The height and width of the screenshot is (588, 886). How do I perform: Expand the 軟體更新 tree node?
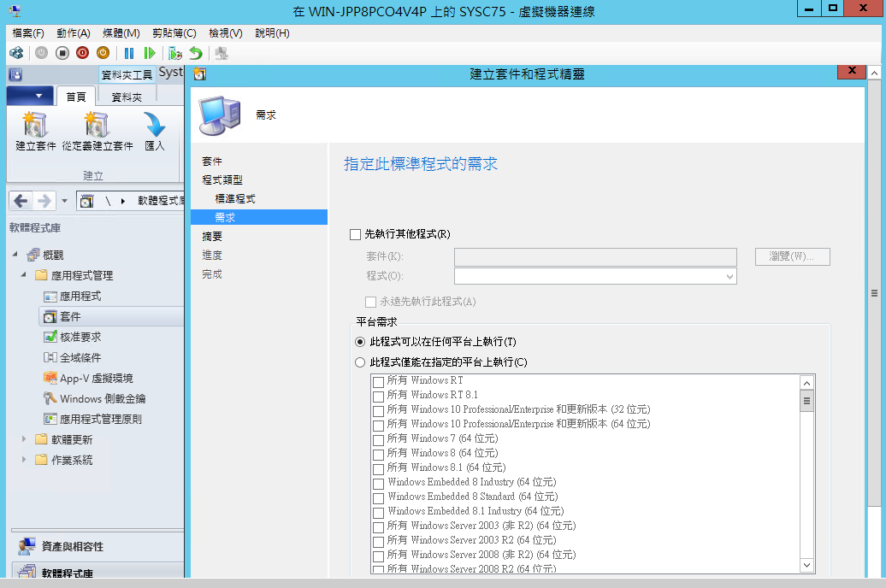click(23, 439)
